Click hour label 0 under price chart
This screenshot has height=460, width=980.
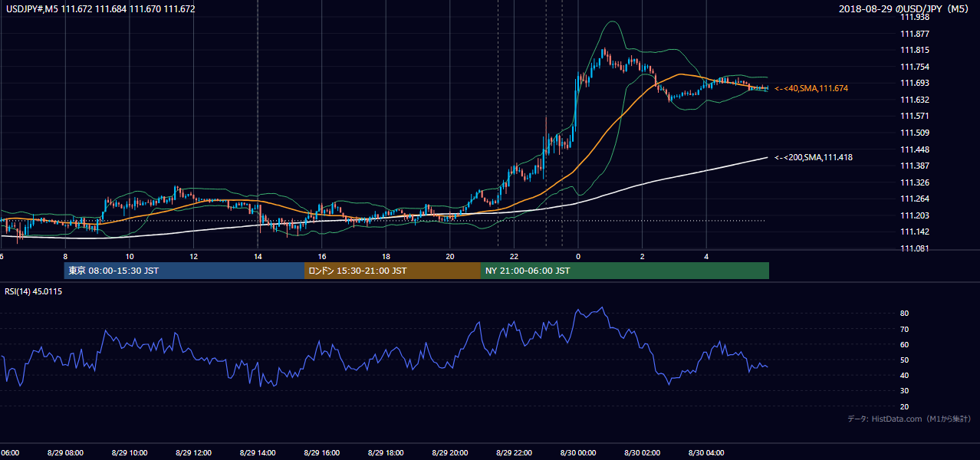[x=578, y=257]
